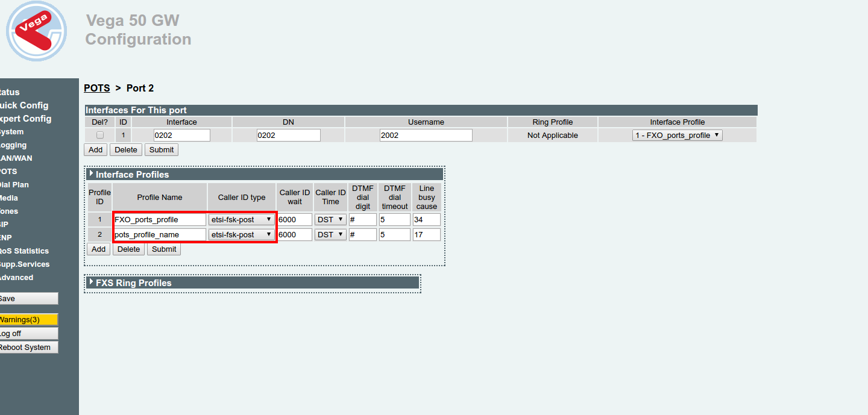Open Quick Config in sidebar
The height and width of the screenshot is (415, 868).
(24, 105)
